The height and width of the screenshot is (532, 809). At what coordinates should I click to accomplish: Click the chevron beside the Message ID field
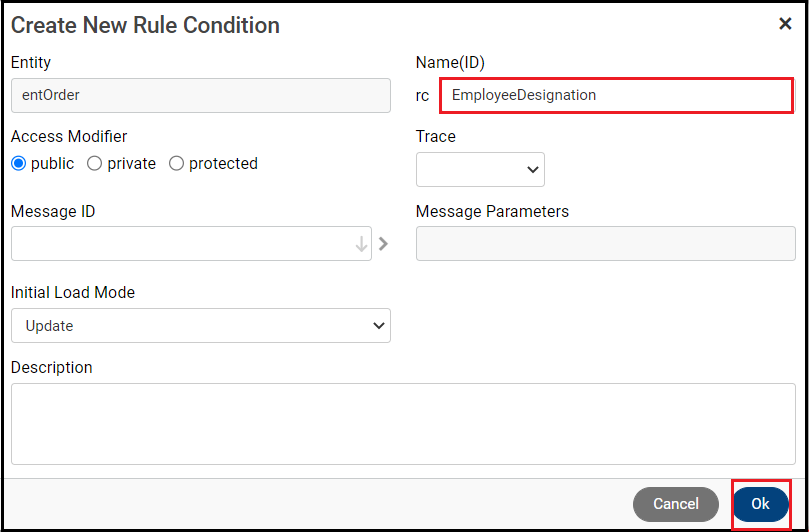tap(383, 243)
